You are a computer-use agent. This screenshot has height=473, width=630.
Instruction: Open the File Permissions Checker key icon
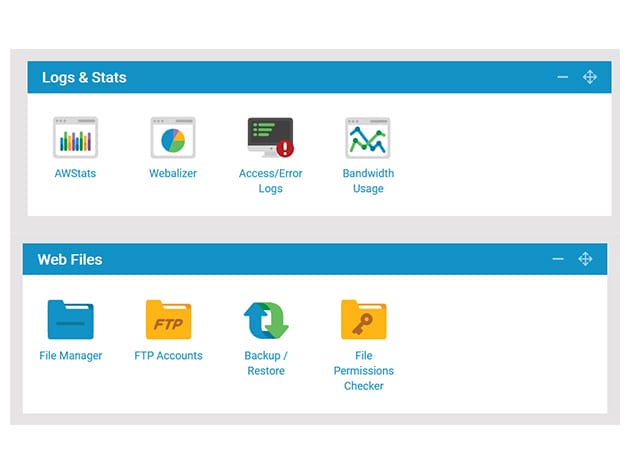(363, 320)
